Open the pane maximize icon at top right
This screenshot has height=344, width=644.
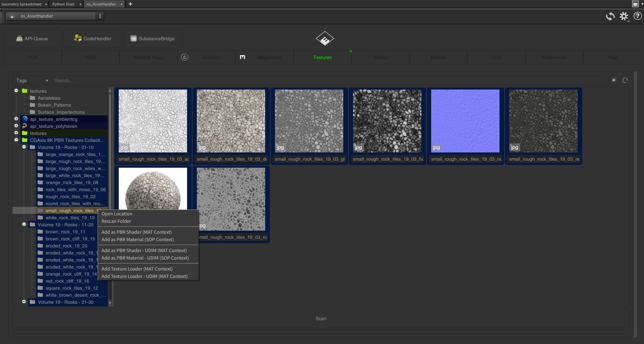click(x=635, y=4)
